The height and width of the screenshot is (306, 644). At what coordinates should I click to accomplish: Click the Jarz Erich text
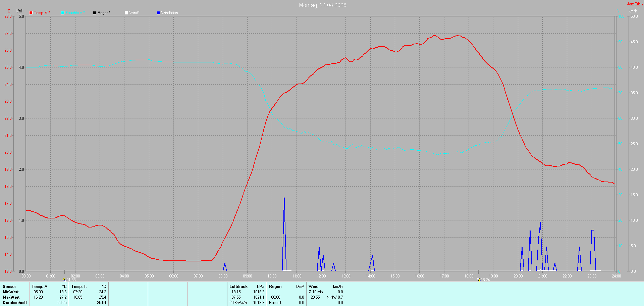pyautogui.click(x=635, y=4)
